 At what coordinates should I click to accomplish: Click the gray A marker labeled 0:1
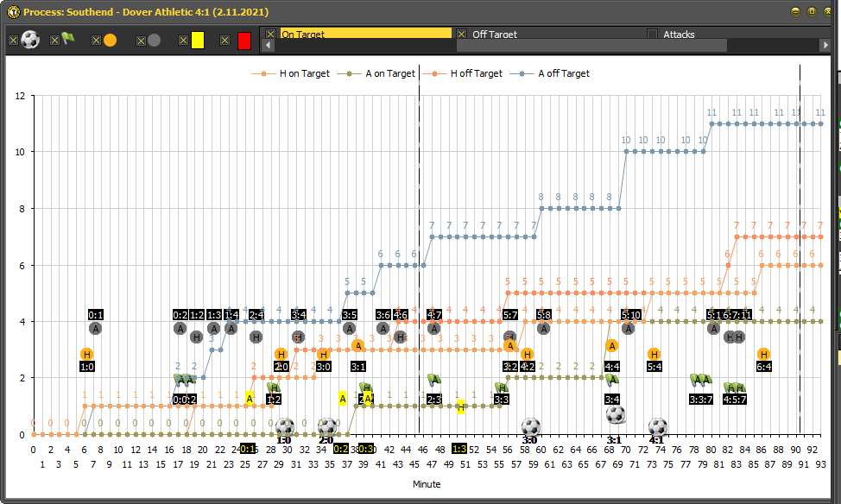[95, 328]
